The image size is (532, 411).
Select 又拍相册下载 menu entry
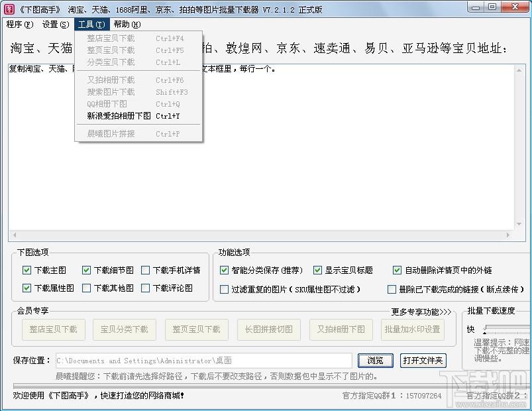coord(138,80)
